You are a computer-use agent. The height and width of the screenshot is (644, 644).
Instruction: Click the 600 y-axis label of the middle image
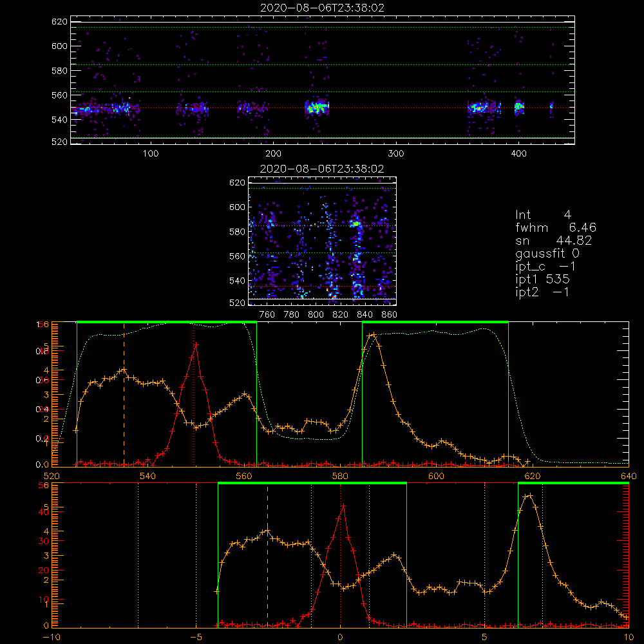(238, 207)
